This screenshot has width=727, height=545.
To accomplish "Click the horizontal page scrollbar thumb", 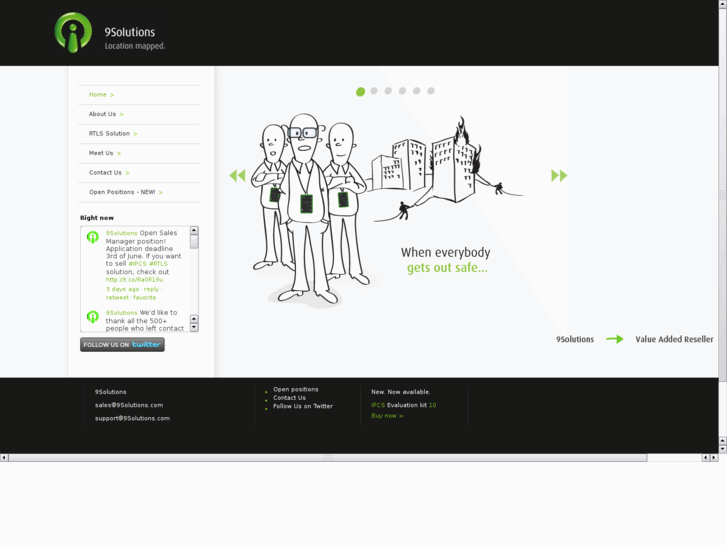I will pos(328,458).
